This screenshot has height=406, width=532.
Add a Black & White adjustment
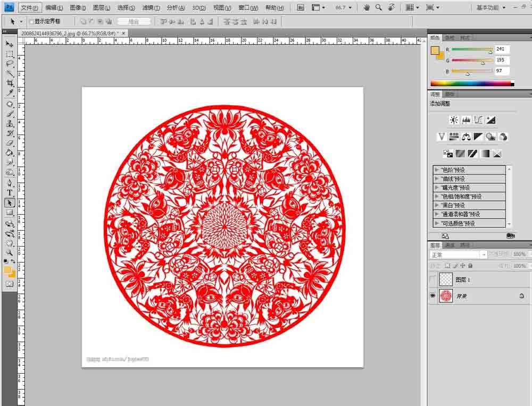(x=478, y=137)
